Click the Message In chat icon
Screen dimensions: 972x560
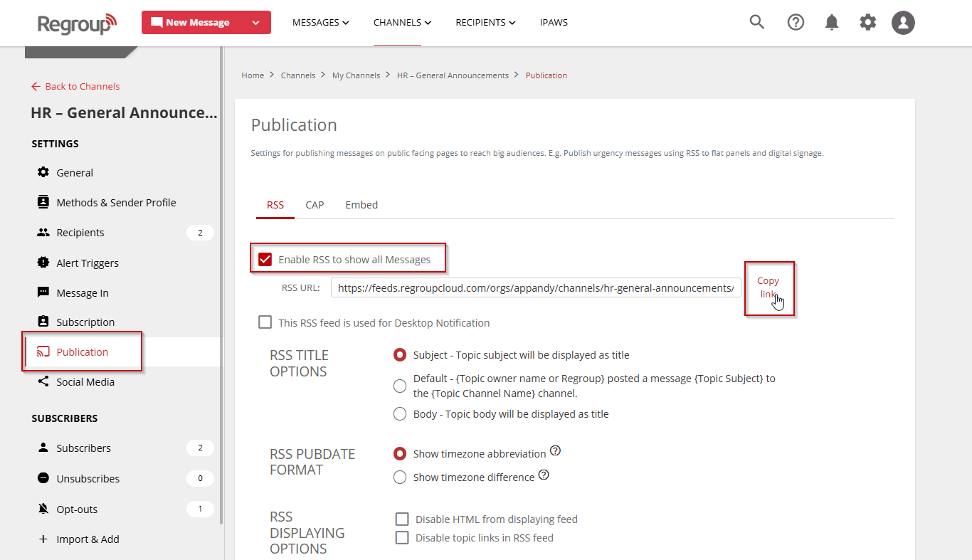click(43, 292)
